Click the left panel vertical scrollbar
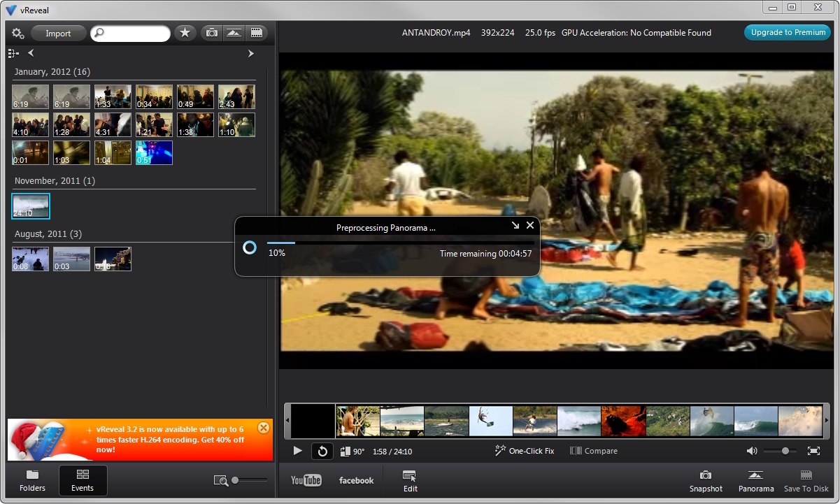 269,238
